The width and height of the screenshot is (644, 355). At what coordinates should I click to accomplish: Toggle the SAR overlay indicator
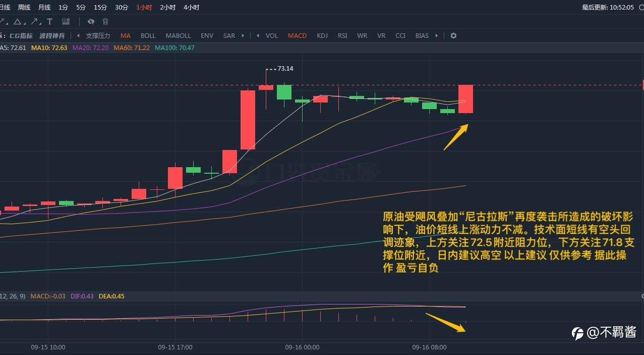(229, 36)
